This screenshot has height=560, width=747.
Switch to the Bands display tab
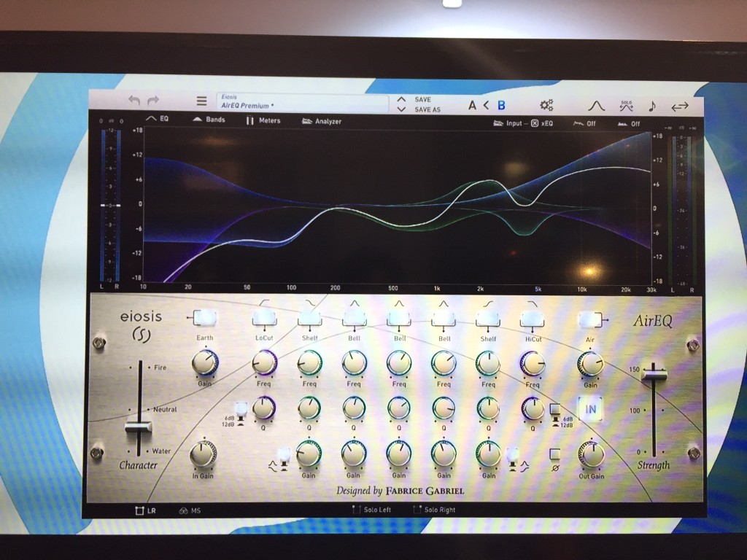click(x=209, y=120)
